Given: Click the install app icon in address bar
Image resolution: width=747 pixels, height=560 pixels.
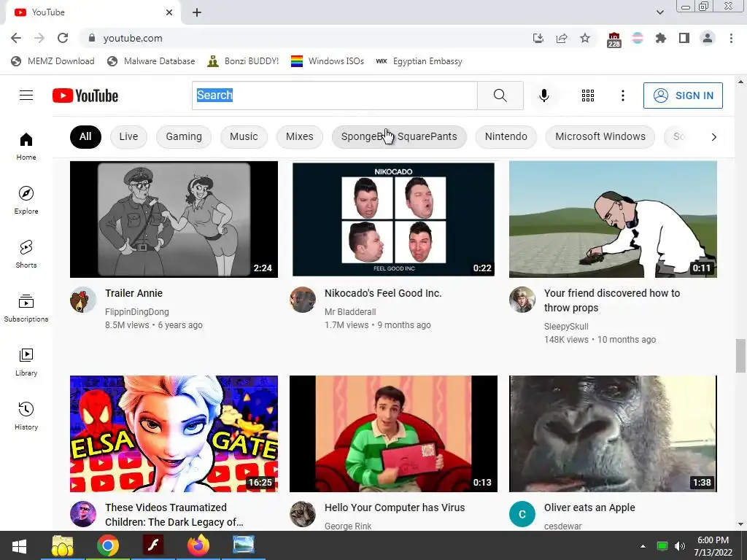Looking at the screenshot, I should click(538, 38).
